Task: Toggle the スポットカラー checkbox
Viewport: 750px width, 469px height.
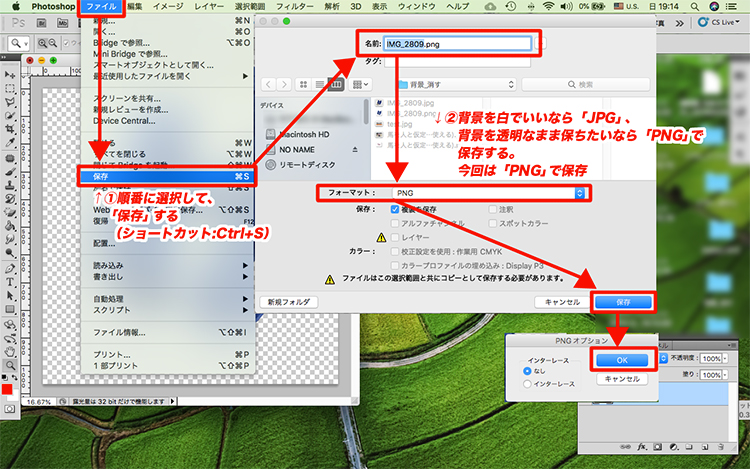Action: coord(493,223)
